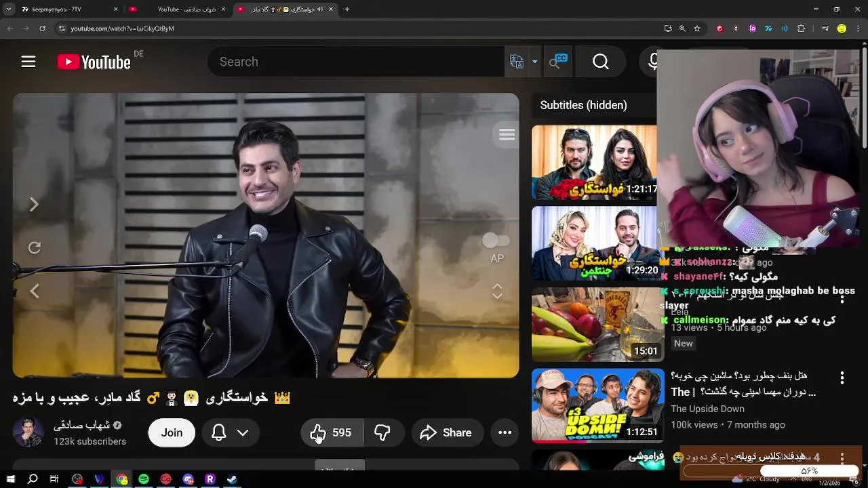Expand the notification options chevron
The height and width of the screenshot is (488, 868).
[x=243, y=432]
